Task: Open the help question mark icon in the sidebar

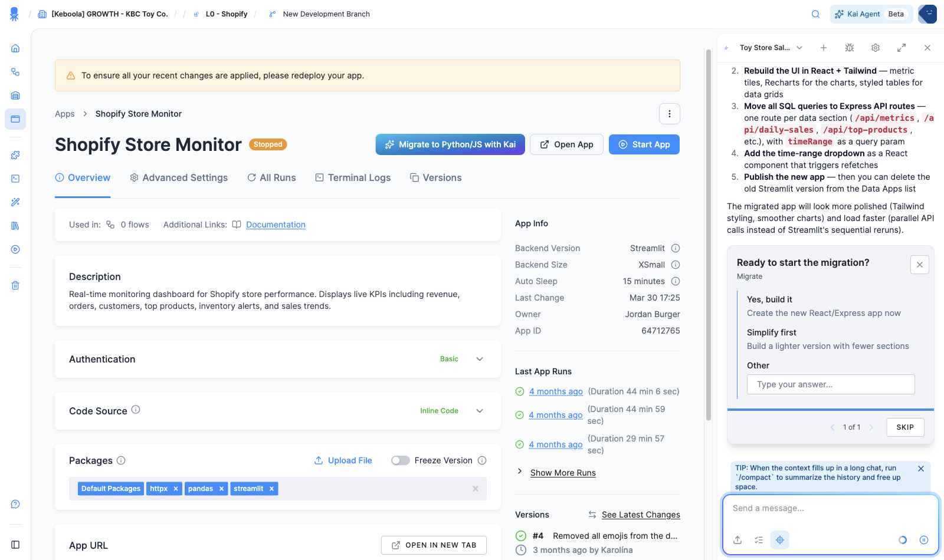Action: pyautogui.click(x=15, y=504)
